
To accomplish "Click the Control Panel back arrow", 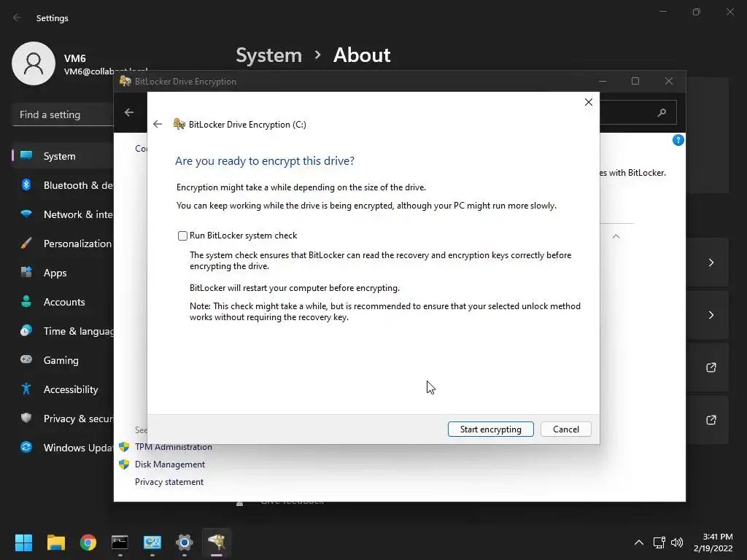I will click(x=129, y=112).
